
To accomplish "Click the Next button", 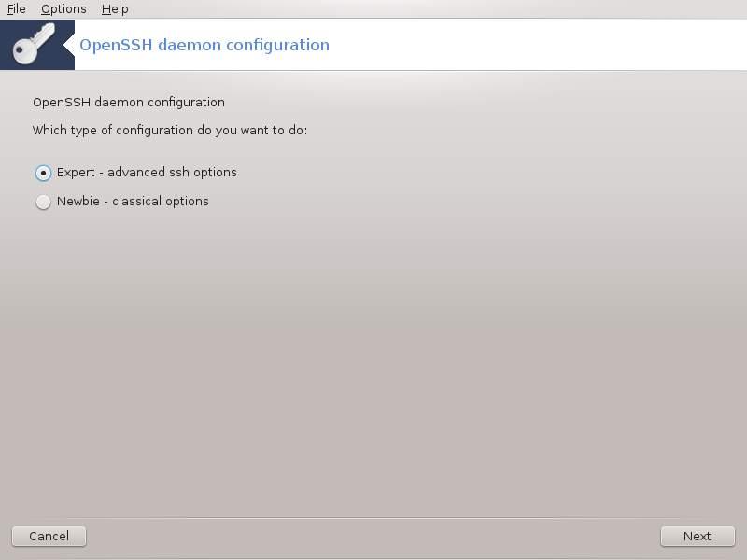I will click(x=698, y=536).
